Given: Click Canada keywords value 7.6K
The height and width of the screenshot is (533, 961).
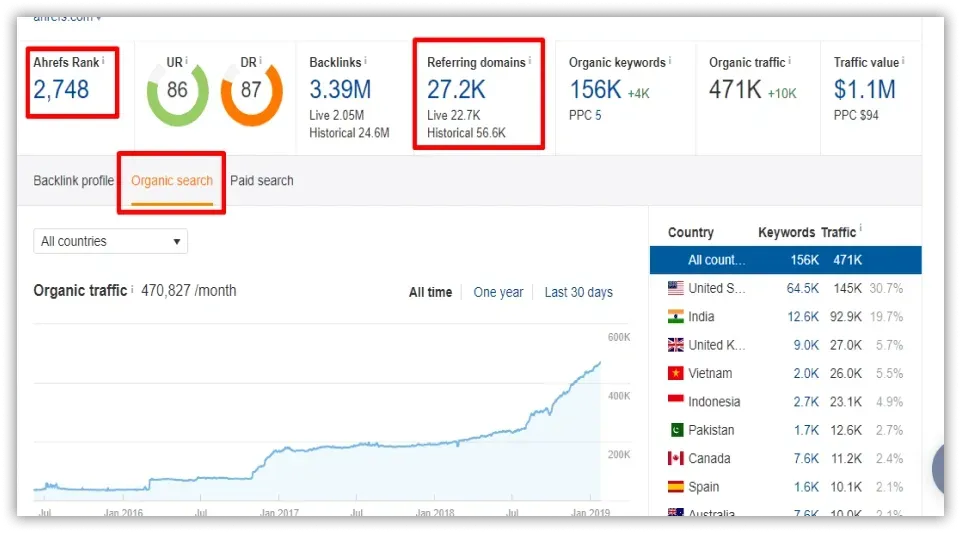Looking at the screenshot, I should click(806, 458).
